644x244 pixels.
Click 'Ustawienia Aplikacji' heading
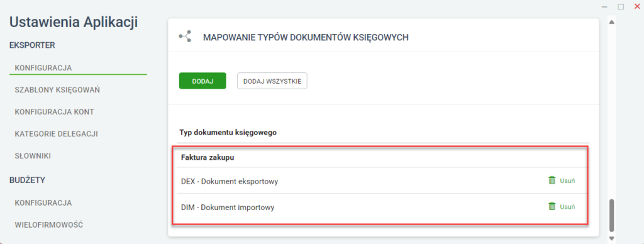[74, 22]
